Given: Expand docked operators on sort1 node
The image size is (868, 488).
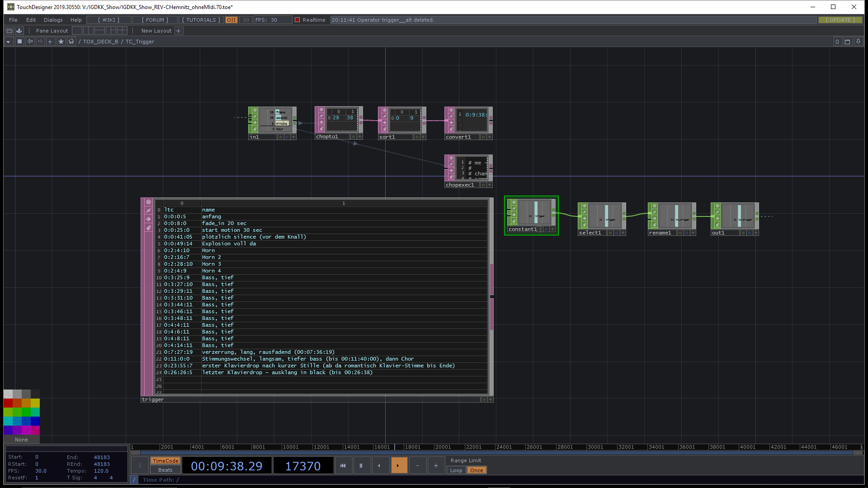Looking at the screenshot, I should click(x=423, y=137).
